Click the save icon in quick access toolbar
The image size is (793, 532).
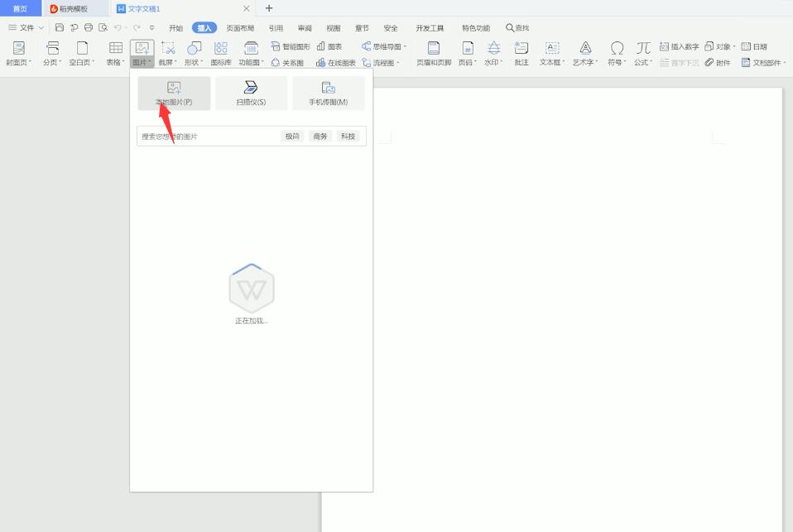click(60, 28)
